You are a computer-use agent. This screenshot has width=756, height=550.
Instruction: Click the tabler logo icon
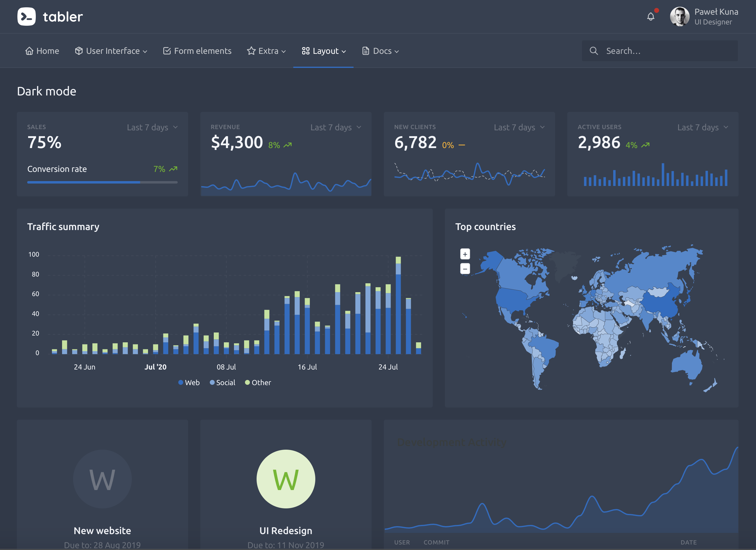tap(26, 16)
